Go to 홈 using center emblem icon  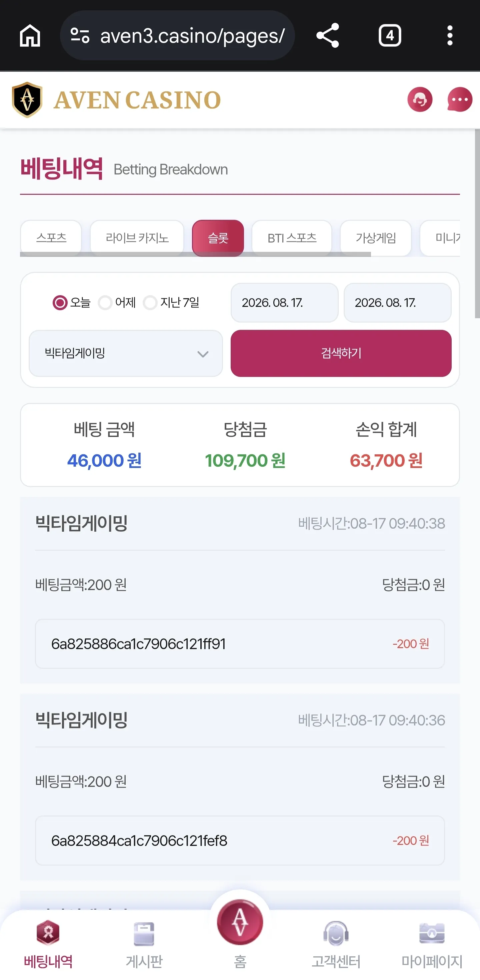tap(240, 922)
